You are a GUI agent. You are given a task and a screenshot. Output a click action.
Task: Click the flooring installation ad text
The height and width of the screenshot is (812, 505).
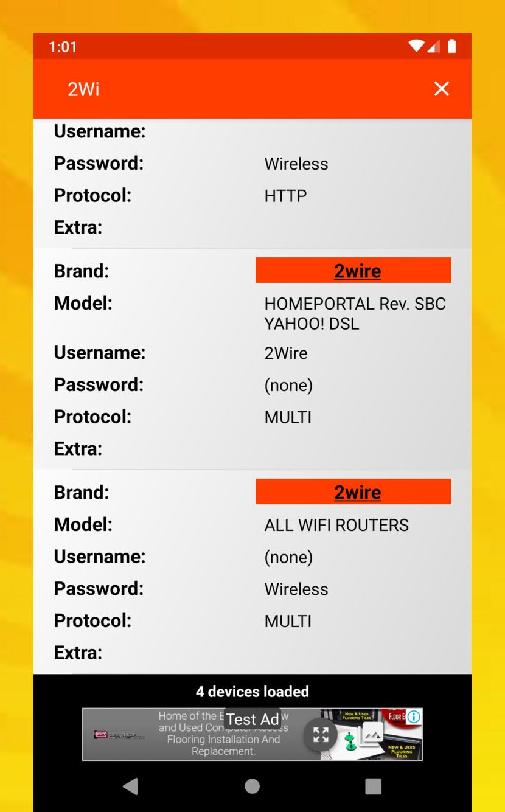point(222,740)
